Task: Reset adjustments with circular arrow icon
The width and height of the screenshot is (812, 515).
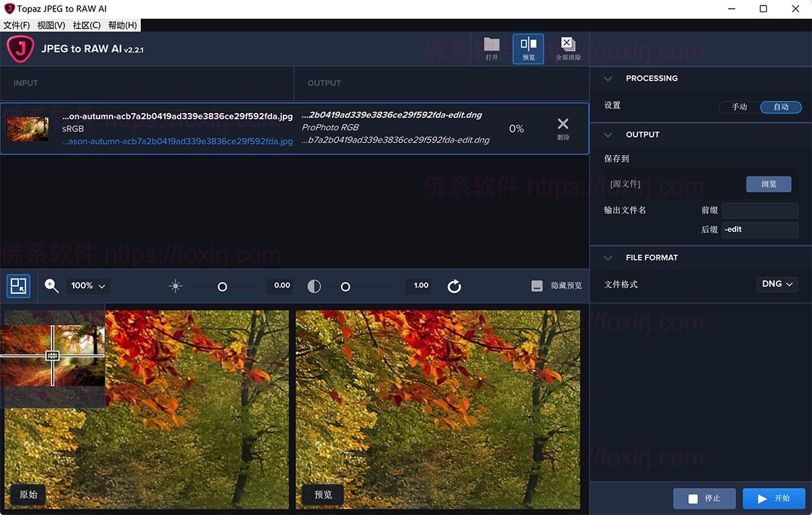Action: coord(454,286)
